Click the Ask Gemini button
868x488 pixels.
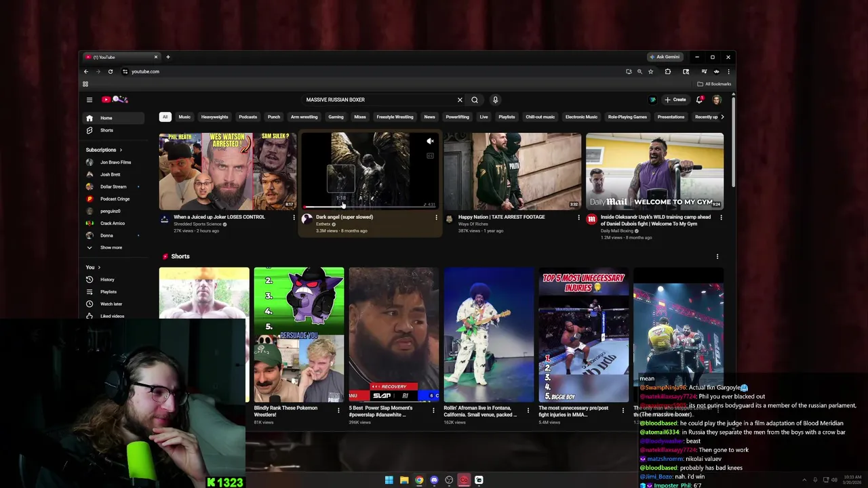[664, 57]
